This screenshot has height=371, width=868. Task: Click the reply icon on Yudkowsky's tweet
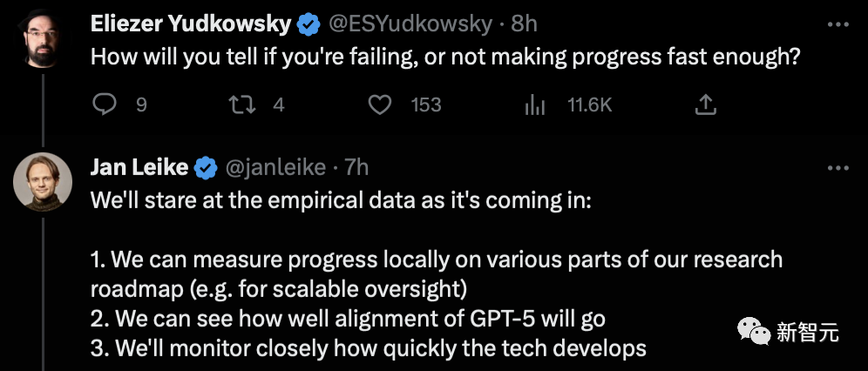click(x=104, y=105)
